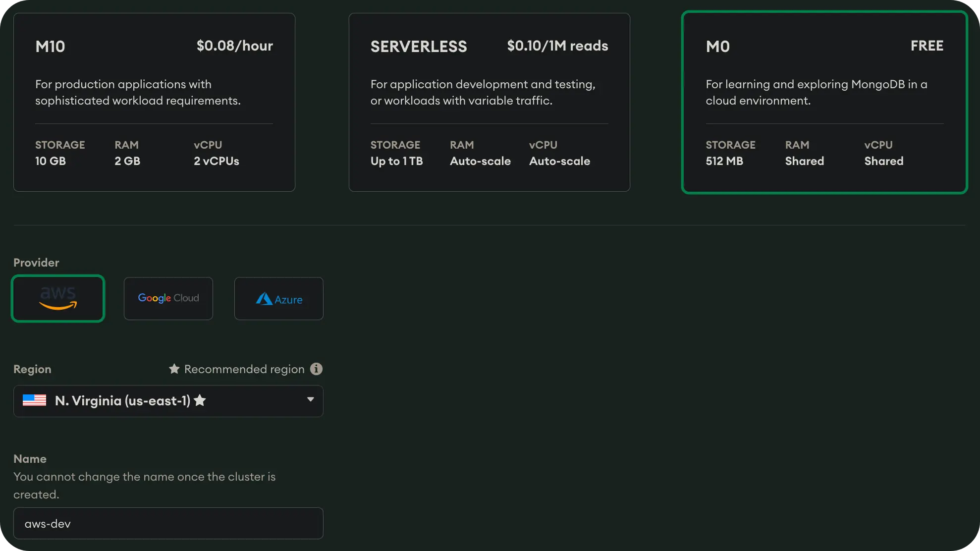Image resolution: width=980 pixels, height=551 pixels.
Task: Click the M10 storage 10 GB value
Action: [51, 161]
